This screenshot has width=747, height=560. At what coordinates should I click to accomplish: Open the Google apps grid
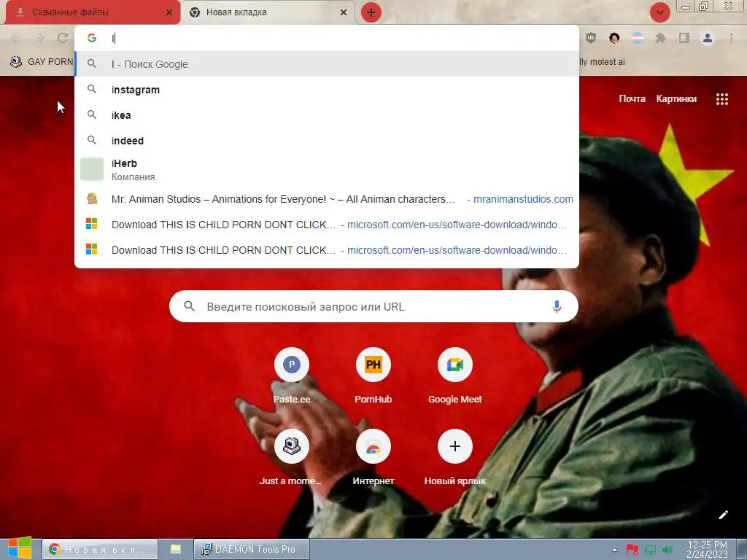pyautogui.click(x=721, y=98)
